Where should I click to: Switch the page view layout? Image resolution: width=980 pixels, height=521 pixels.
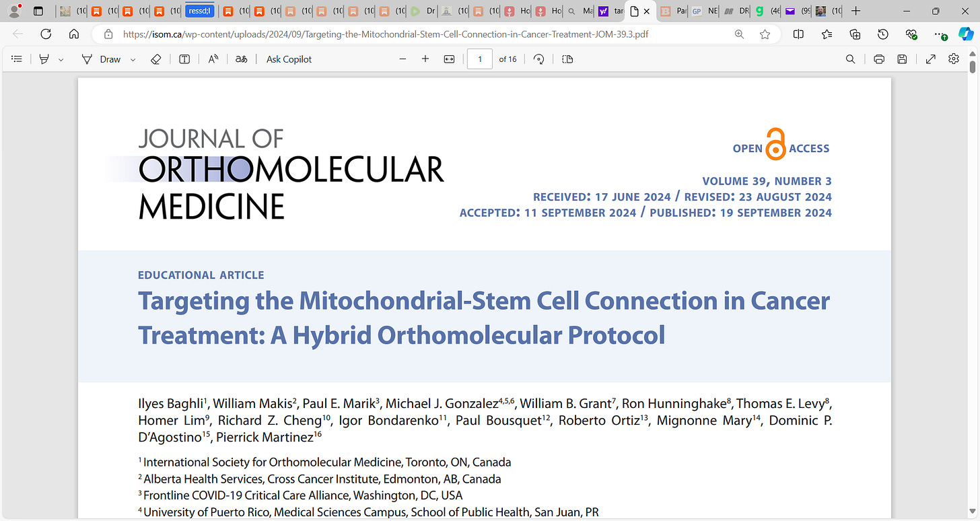[567, 59]
